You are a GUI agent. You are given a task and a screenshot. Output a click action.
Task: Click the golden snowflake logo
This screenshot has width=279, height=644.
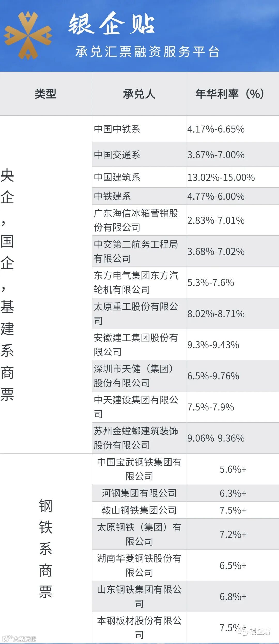tap(28, 36)
